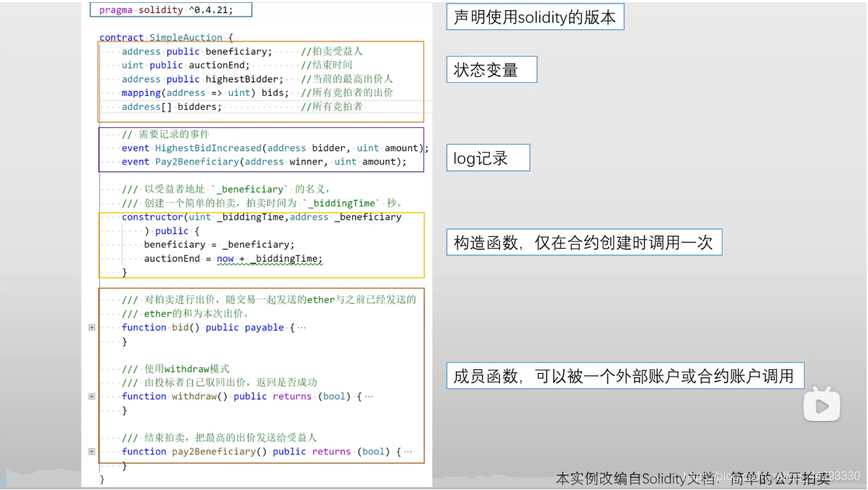Click the '/// 结束拍卖,把最高的出价发送给受益人' comment

[219, 438]
